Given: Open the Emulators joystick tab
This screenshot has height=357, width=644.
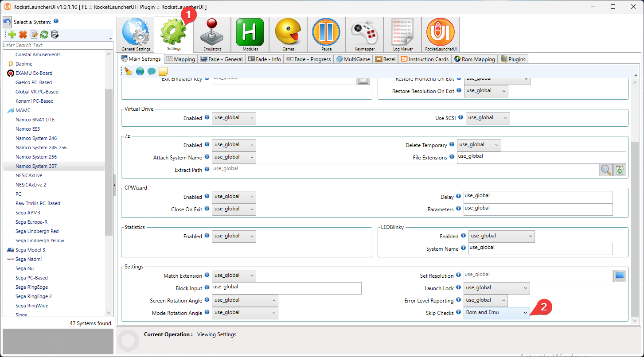Looking at the screenshot, I should pyautogui.click(x=212, y=35).
